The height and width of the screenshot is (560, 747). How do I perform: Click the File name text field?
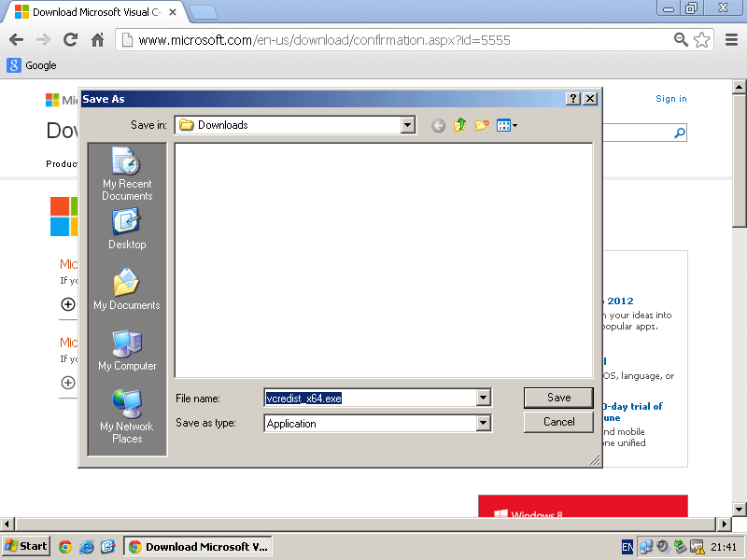pos(370,399)
